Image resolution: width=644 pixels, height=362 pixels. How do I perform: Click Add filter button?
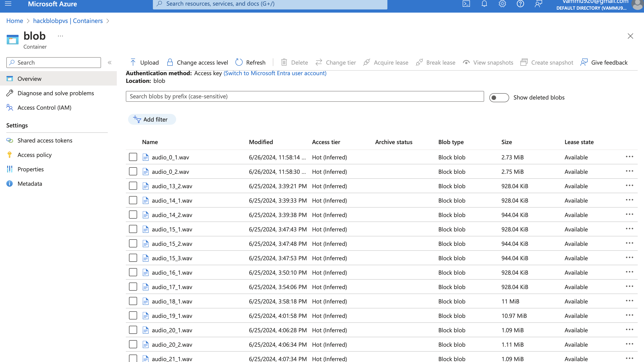152,119
